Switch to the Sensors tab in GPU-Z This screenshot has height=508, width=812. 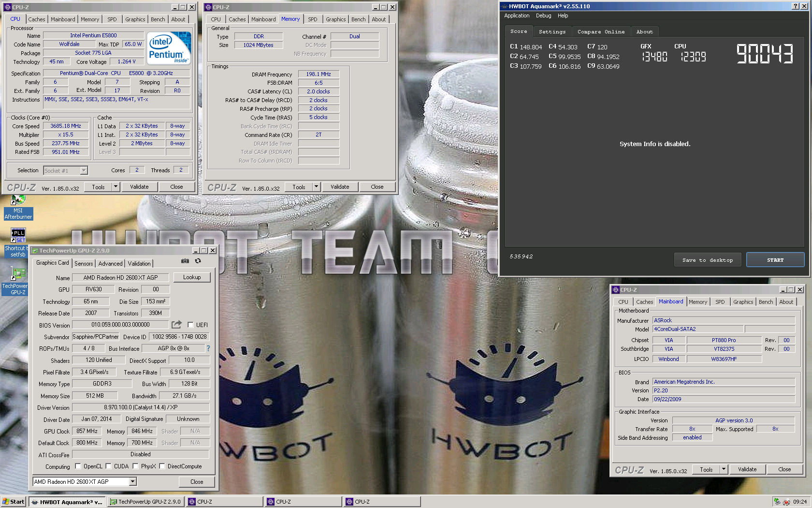(x=84, y=264)
